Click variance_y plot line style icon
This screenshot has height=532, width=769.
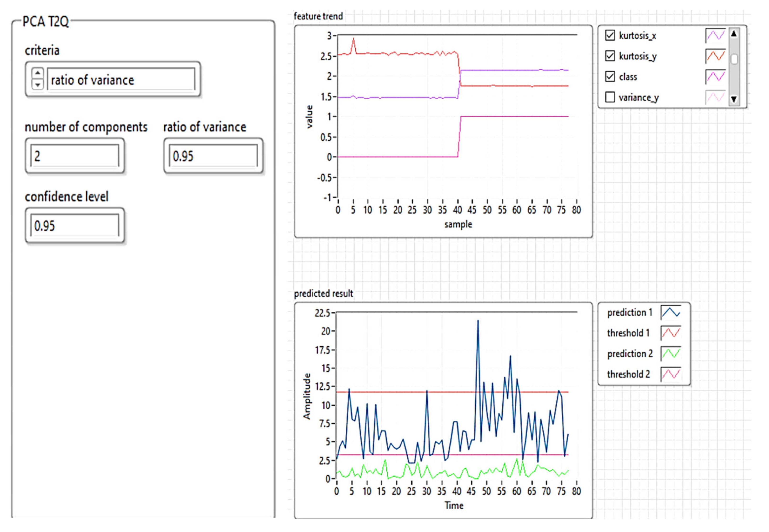(715, 97)
